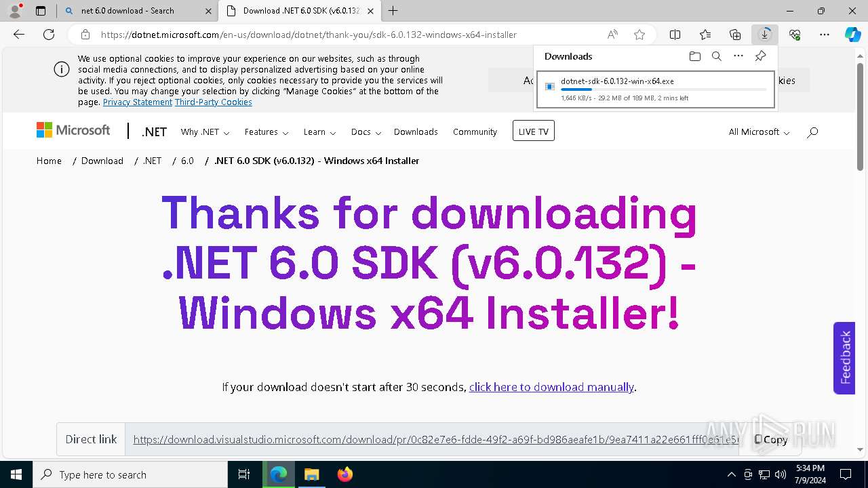This screenshot has width=868, height=488.
Task: Click 'click here to download manually' link
Action: (551, 387)
